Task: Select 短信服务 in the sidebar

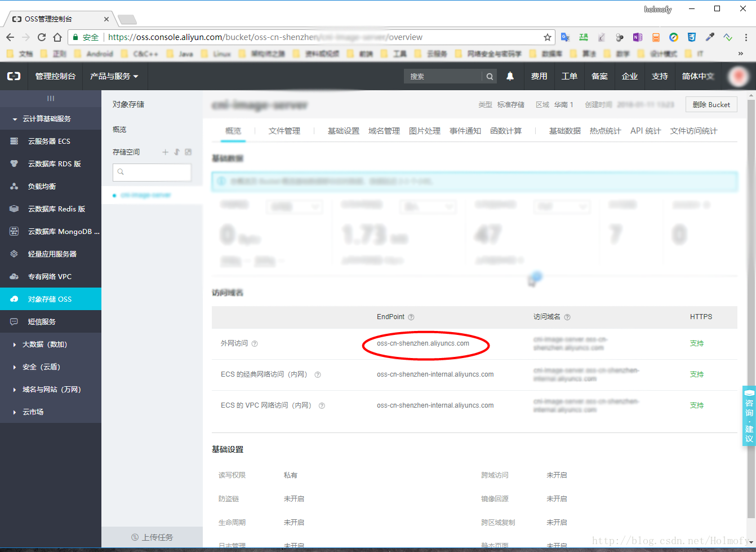Action: (x=51, y=322)
